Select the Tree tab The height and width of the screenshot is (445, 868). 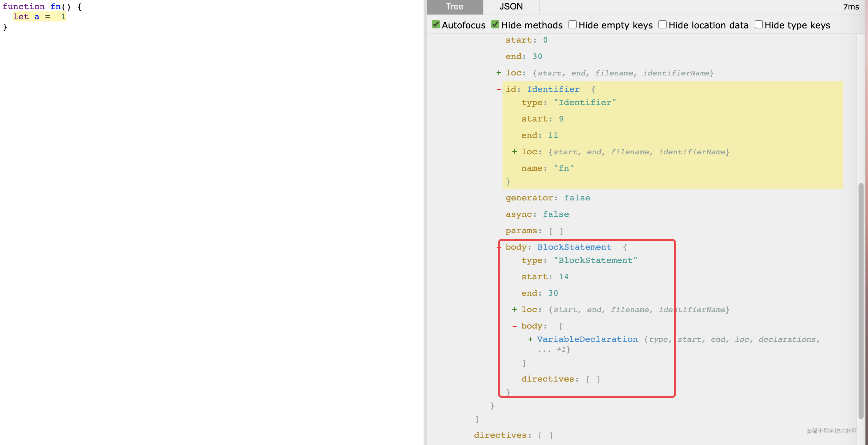tap(454, 7)
